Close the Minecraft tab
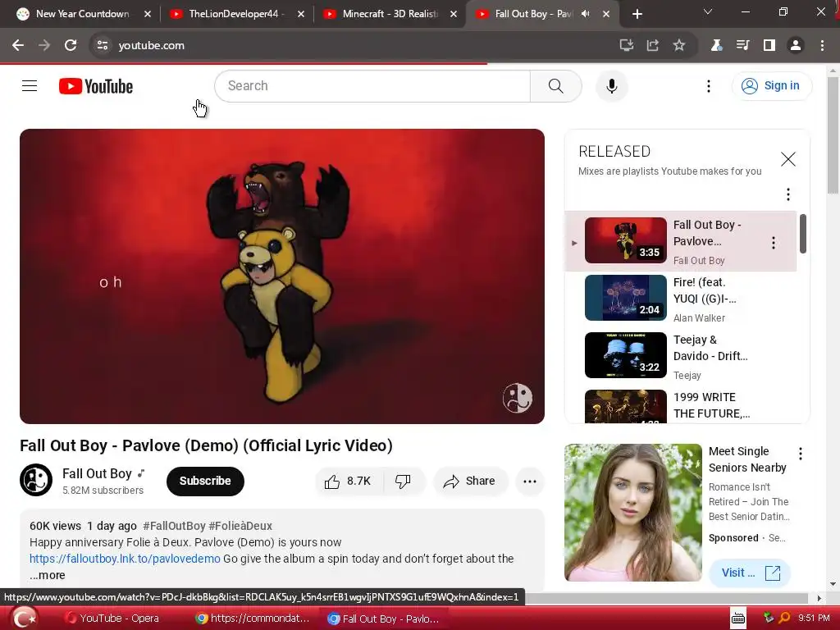Image resolution: width=840 pixels, height=630 pixels. click(x=454, y=14)
